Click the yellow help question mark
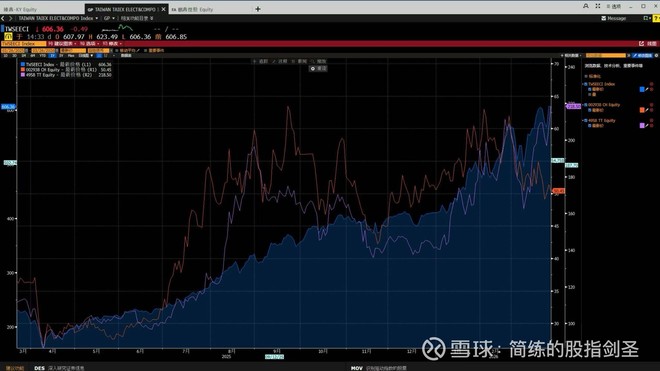The width and height of the screenshot is (660, 371). coord(657,18)
